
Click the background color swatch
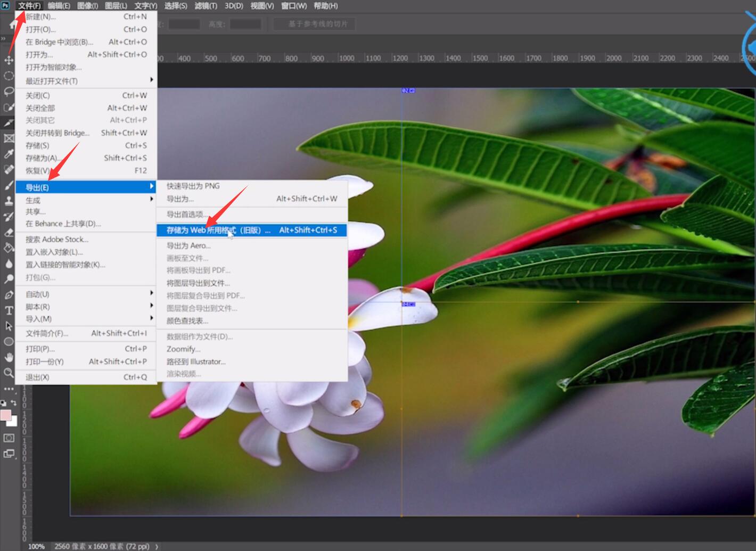pyautogui.click(x=13, y=422)
